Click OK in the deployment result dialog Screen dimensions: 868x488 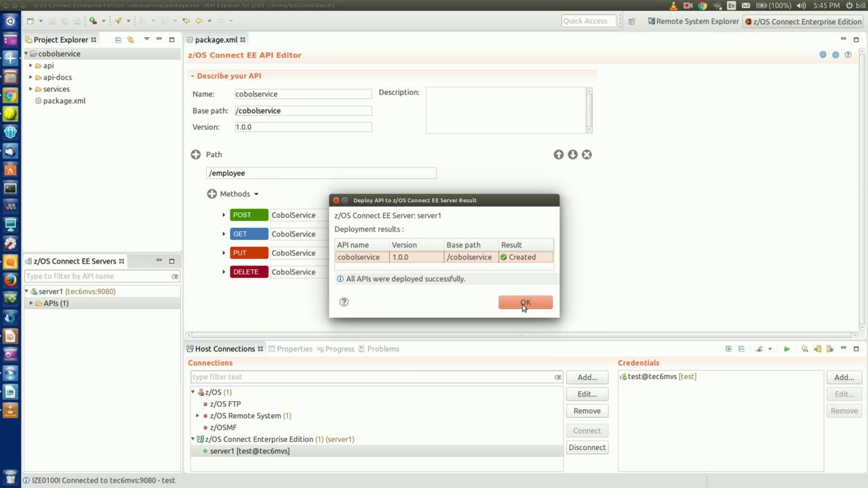click(526, 302)
